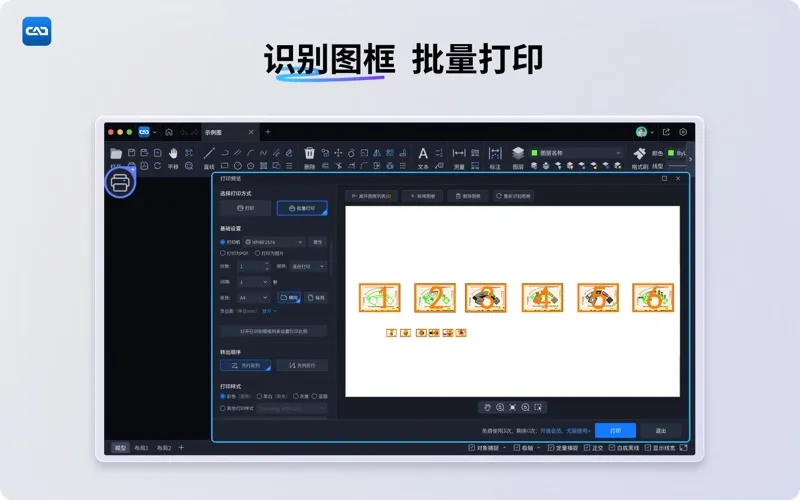Image resolution: width=800 pixels, height=500 pixels.
Task: Click the zoom-in icon below preview
Action: (500, 407)
